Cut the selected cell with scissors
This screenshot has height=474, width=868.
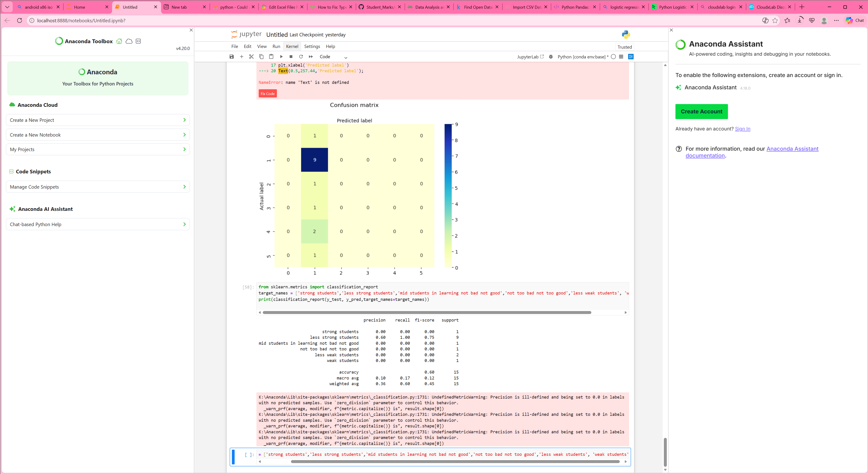click(x=251, y=57)
